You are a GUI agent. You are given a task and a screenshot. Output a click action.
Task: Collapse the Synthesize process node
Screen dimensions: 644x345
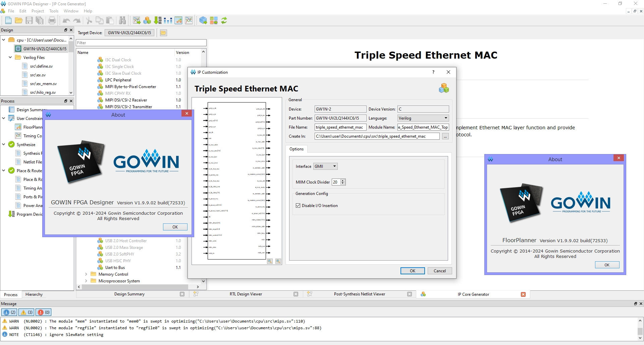tap(4, 144)
